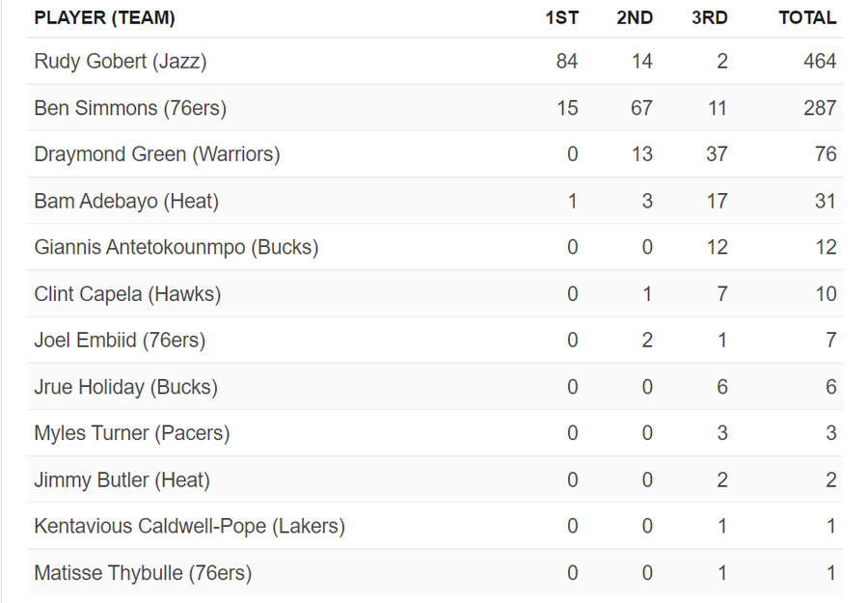Select Matisse Thybulle (76ers) name

click(143, 573)
